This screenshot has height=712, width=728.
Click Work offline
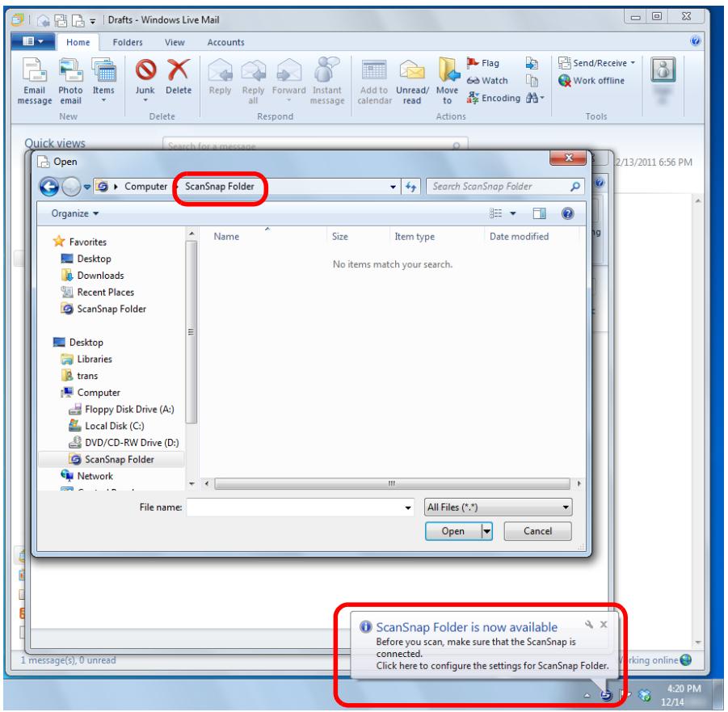591,80
